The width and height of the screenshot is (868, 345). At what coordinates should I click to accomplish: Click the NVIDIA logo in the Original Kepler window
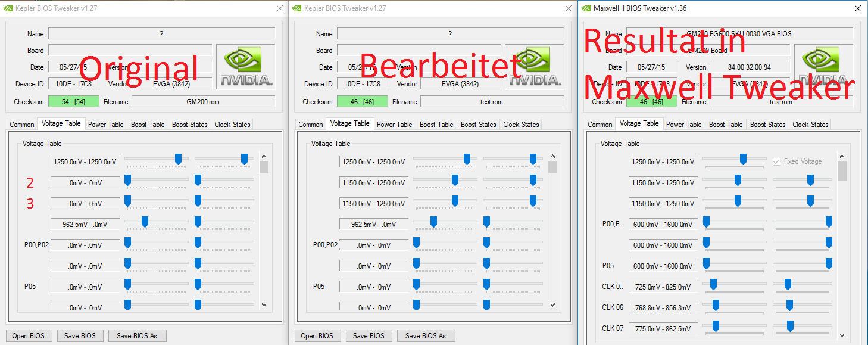coord(246,66)
